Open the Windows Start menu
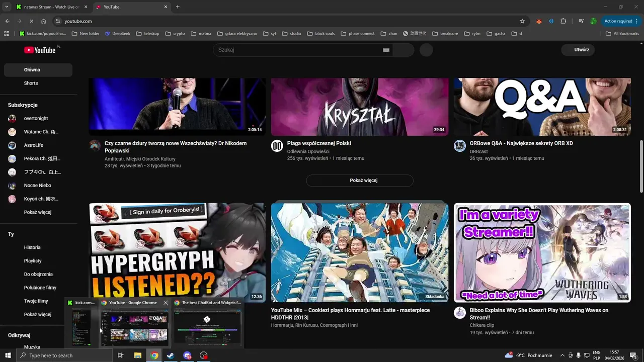 click(x=8, y=355)
